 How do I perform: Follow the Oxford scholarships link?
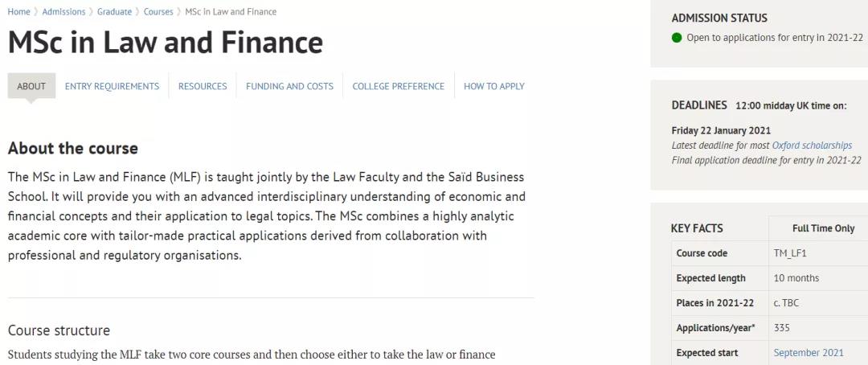point(812,146)
